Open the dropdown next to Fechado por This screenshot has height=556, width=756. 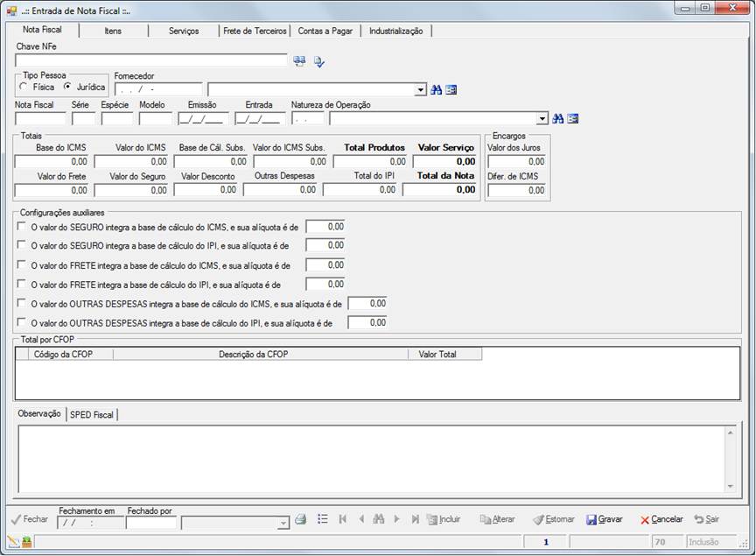click(283, 523)
